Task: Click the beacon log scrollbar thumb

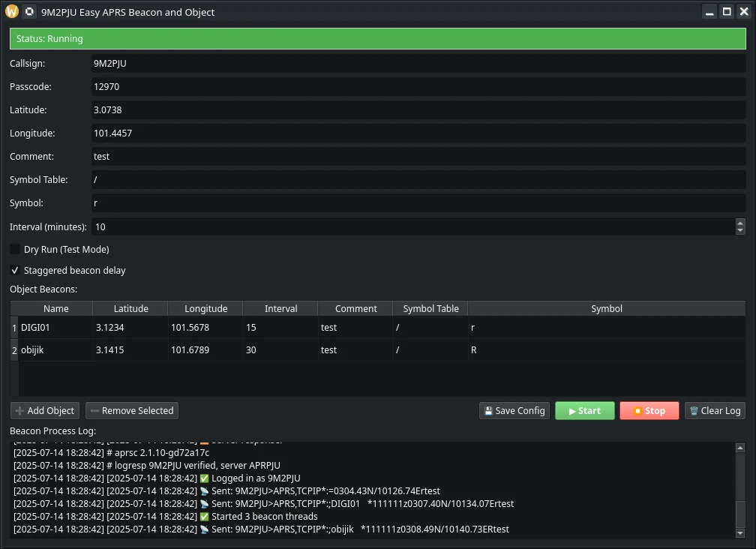Action: pos(740,514)
